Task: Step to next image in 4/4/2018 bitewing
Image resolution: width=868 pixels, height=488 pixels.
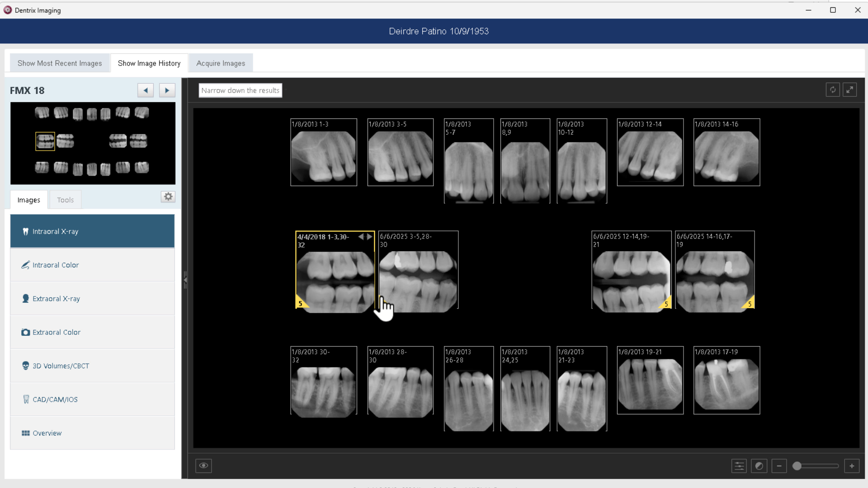Action: click(x=369, y=237)
